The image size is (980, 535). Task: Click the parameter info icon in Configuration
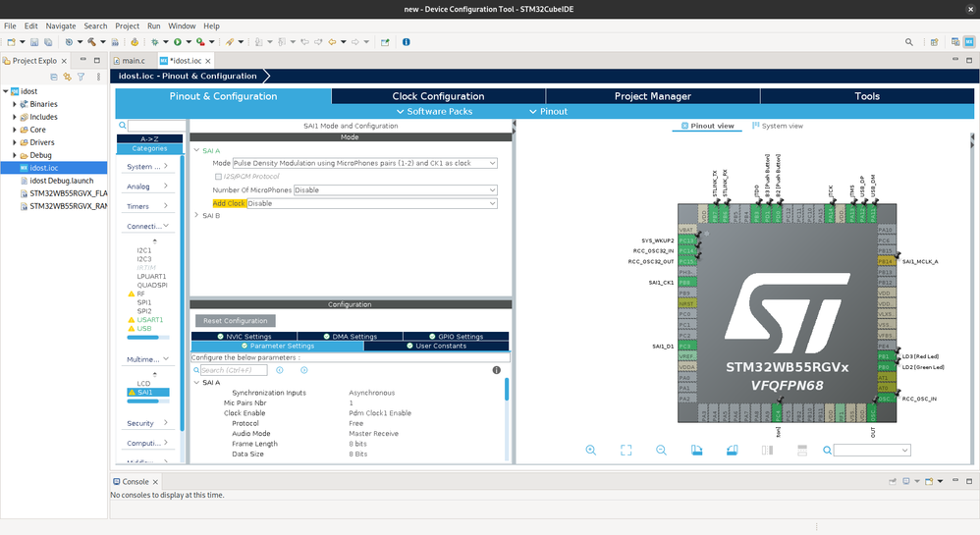496,370
